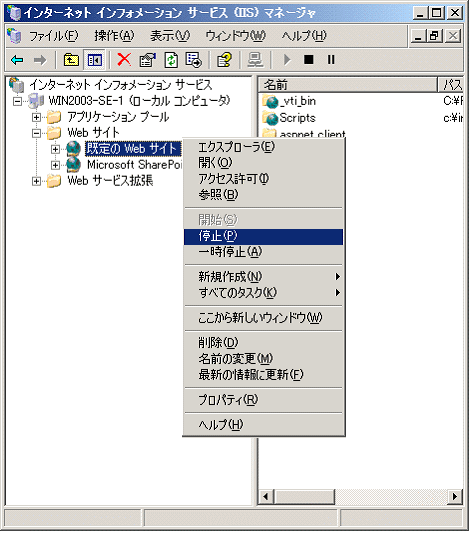This screenshot has width=471, height=533.
Task: Click the IIS Manager title bar icon
Action: coord(14,13)
